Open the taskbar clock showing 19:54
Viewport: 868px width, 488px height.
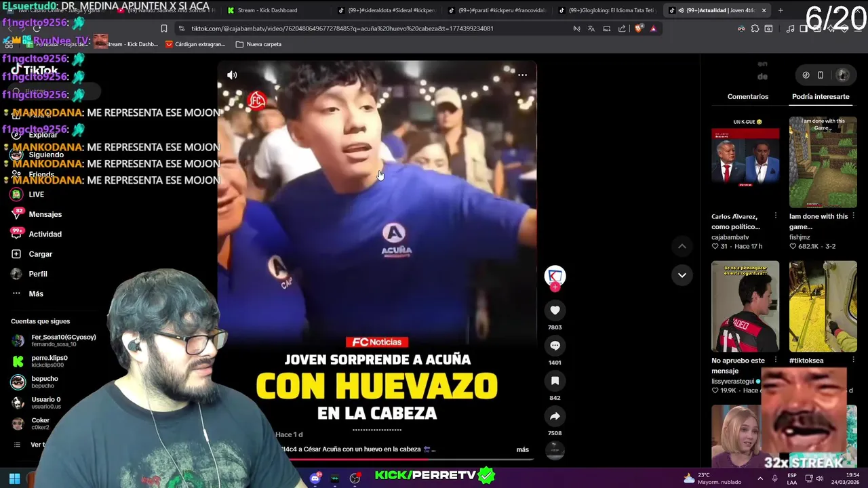(x=846, y=479)
